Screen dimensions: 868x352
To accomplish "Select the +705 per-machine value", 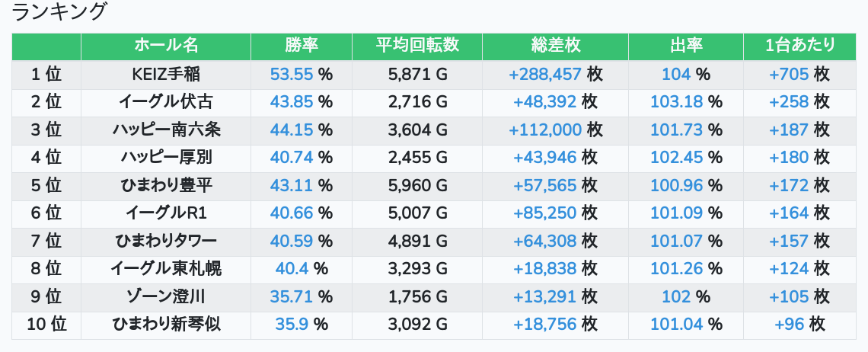I will (789, 75).
